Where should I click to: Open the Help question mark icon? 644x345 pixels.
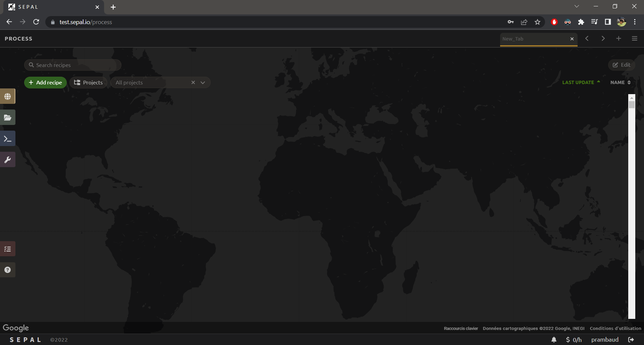7,270
